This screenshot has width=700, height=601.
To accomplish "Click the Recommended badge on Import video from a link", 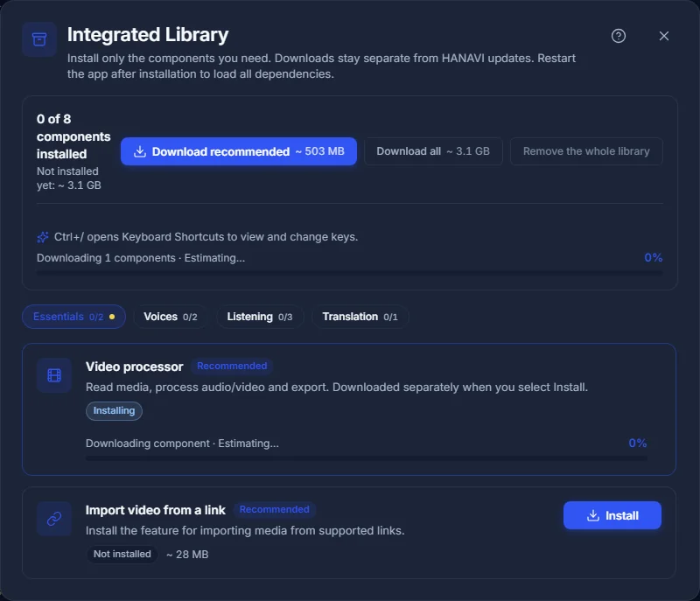I will pos(274,509).
